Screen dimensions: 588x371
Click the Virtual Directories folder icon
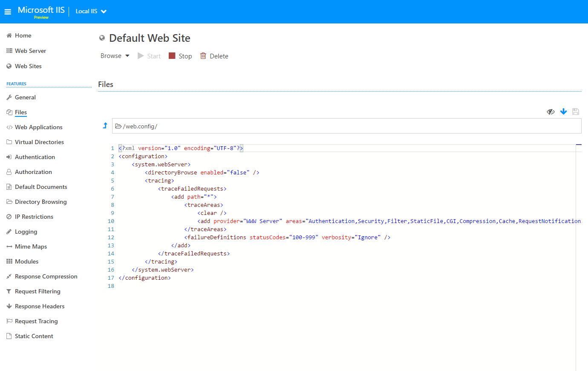tap(9, 142)
